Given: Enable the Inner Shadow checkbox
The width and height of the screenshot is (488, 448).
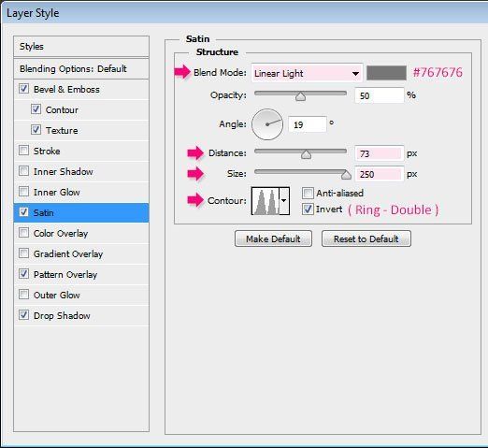Looking at the screenshot, I should (24, 171).
